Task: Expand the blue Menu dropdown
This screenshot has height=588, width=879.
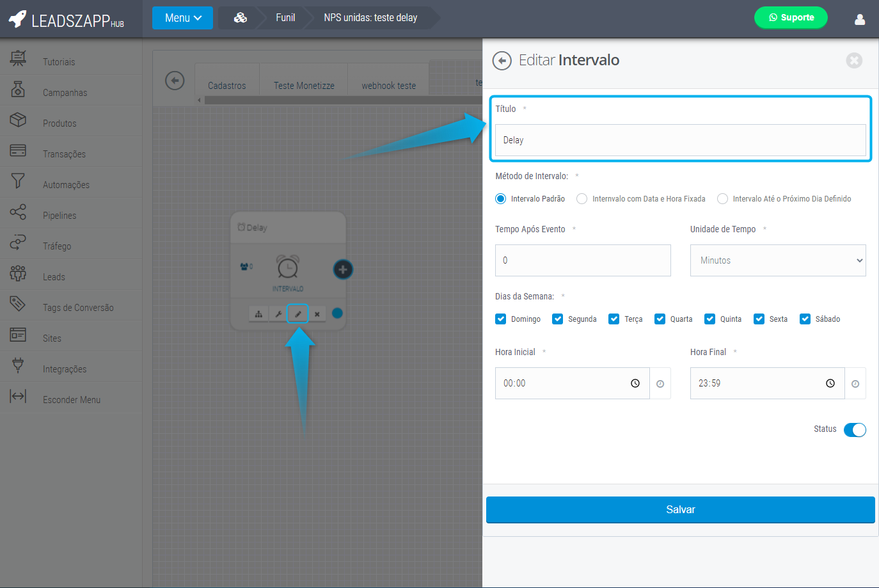Action: (182, 18)
